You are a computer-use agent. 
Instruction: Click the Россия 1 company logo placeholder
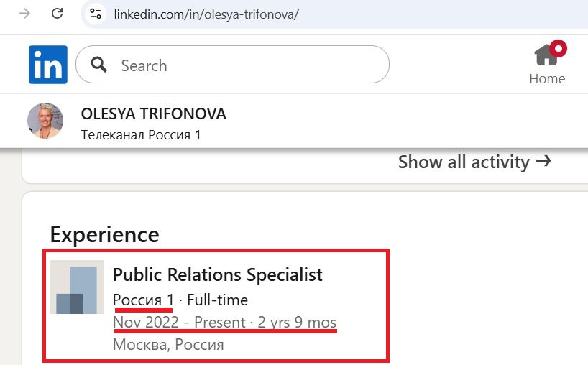76,287
